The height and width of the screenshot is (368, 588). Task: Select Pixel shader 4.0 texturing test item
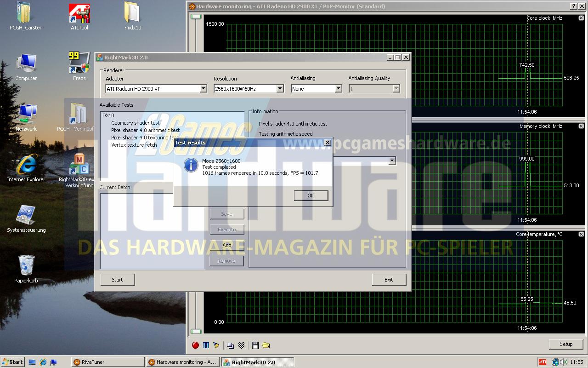[x=145, y=138]
